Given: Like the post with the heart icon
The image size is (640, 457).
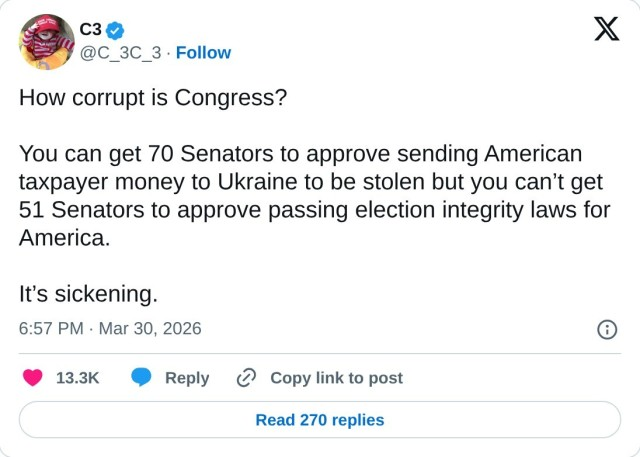Looking at the screenshot, I should [x=33, y=378].
